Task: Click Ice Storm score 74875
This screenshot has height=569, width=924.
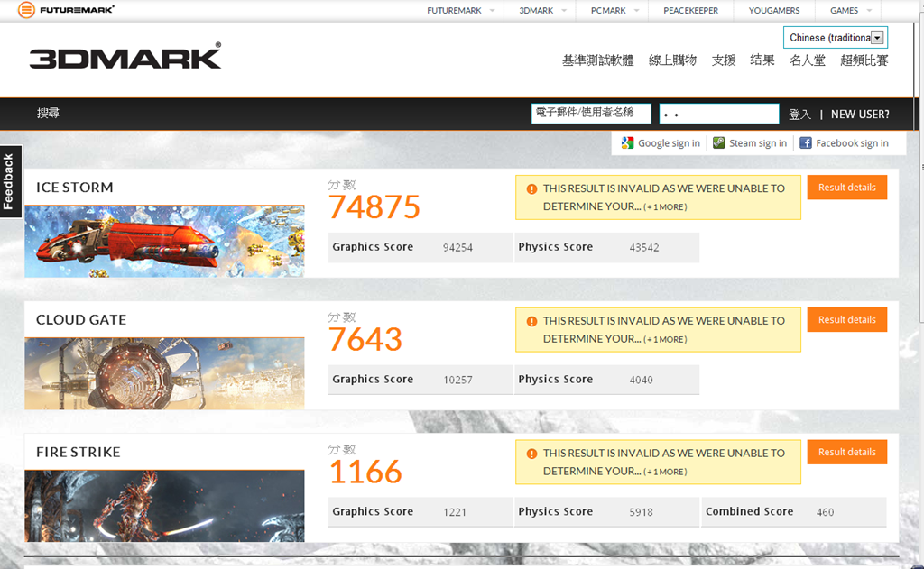Action: coord(374,207)
